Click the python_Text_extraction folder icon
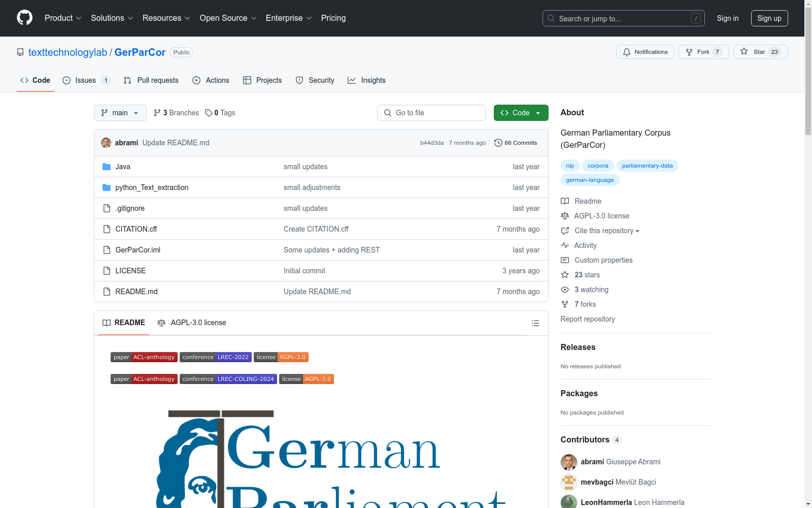Image resolution: width=812 pixels, height=508 pixels. (x=107, y=187)
